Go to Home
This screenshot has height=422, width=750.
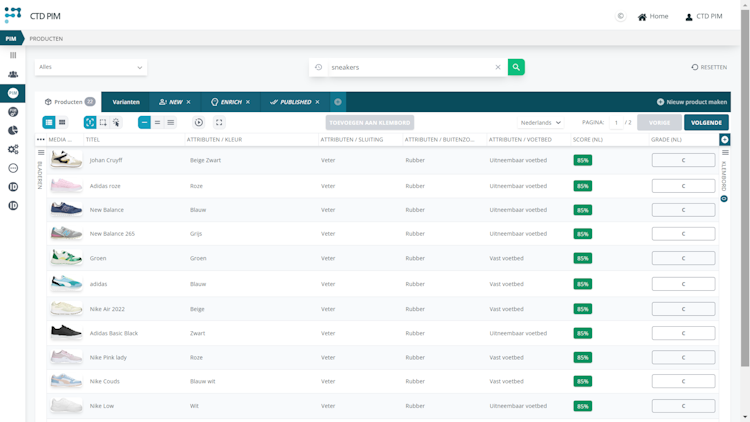(653, 16)
